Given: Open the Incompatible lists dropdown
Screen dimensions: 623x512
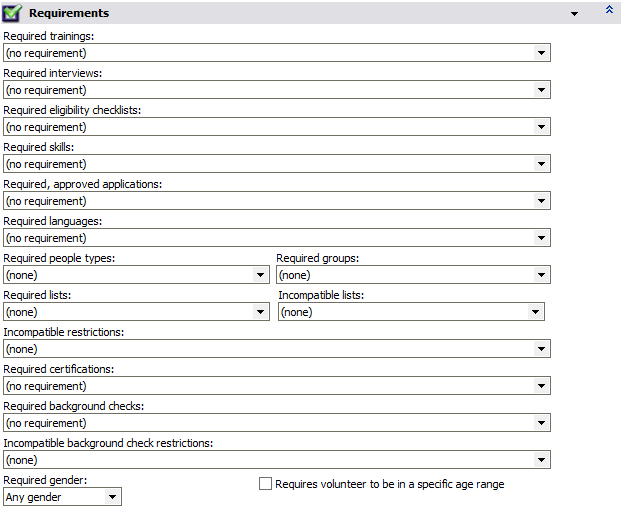Looking at the screenshot, I should point(535,312).
